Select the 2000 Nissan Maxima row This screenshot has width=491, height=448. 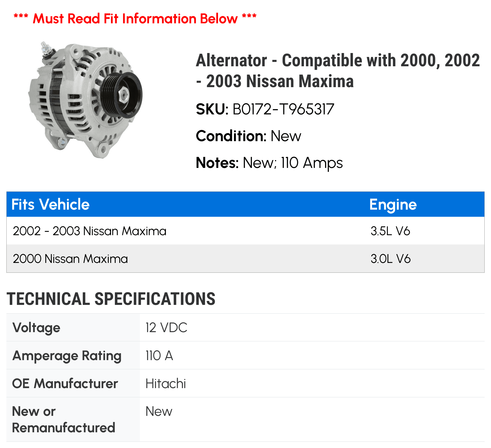tap(70, 259)
